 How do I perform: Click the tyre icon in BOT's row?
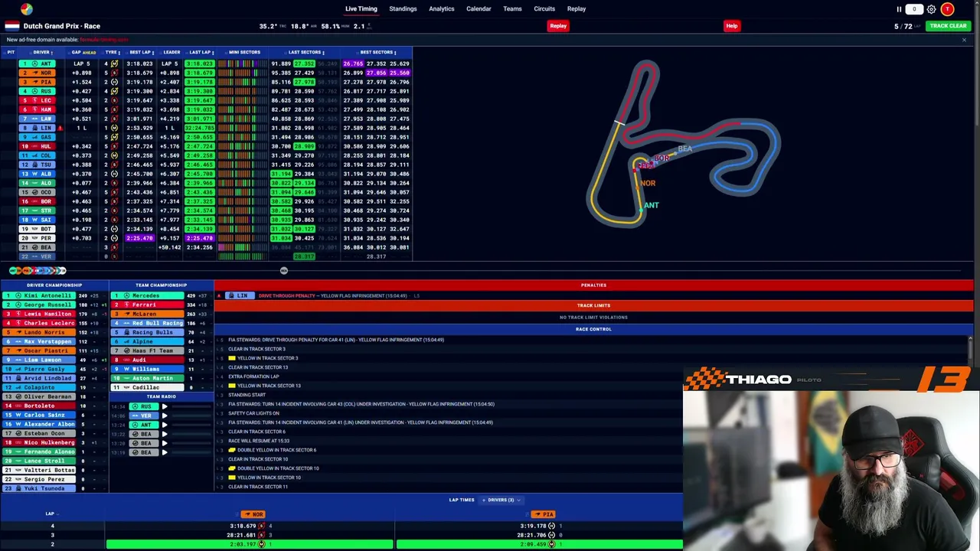114,229
